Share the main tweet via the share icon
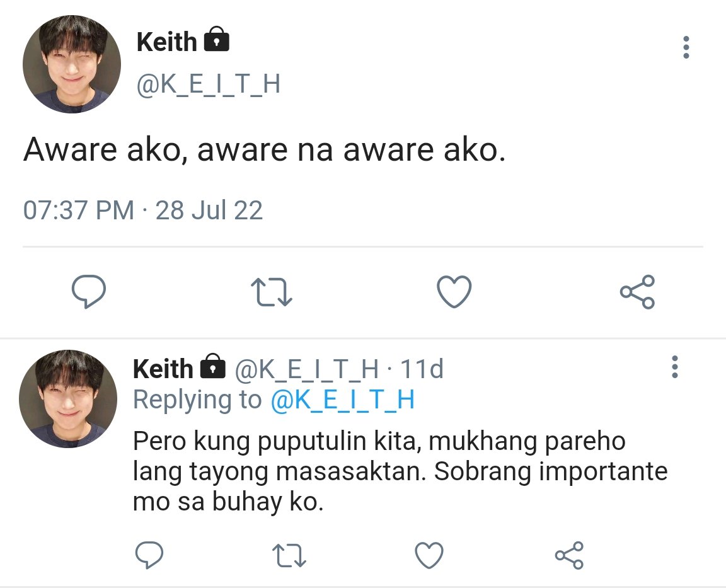This screenshot has width=726, height=588. (638, 292)
